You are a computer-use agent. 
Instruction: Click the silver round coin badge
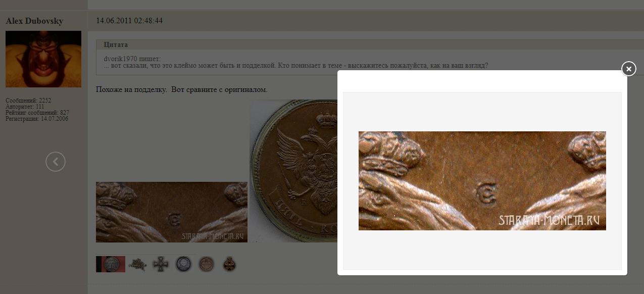click(x=183, y=264)
